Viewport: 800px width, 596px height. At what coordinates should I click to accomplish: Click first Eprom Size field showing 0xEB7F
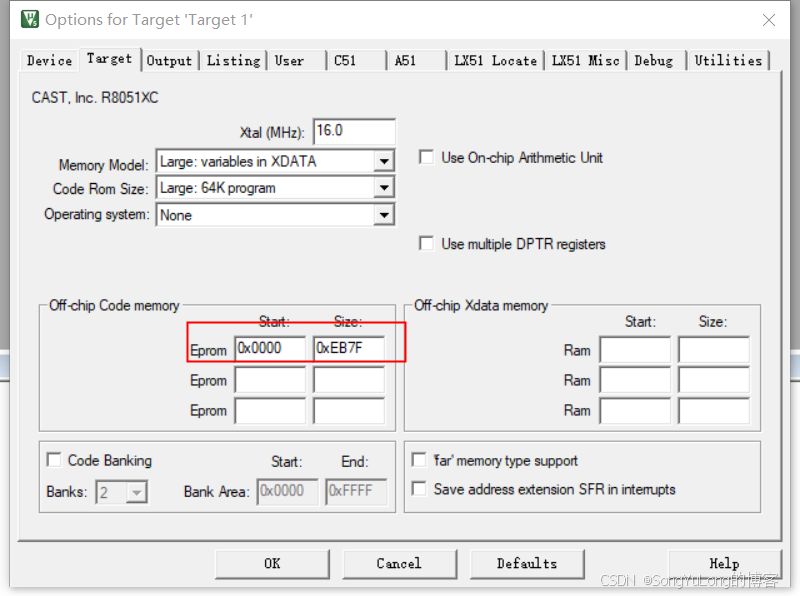(349, 349)
